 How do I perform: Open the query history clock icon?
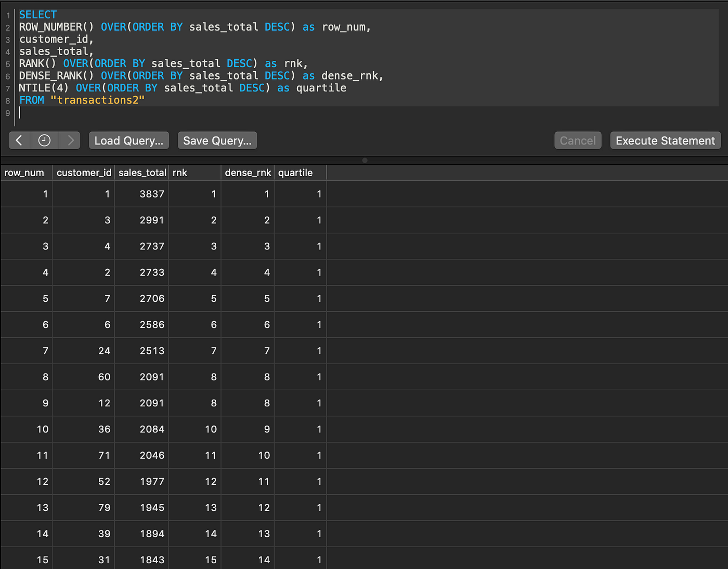[45, 140]
